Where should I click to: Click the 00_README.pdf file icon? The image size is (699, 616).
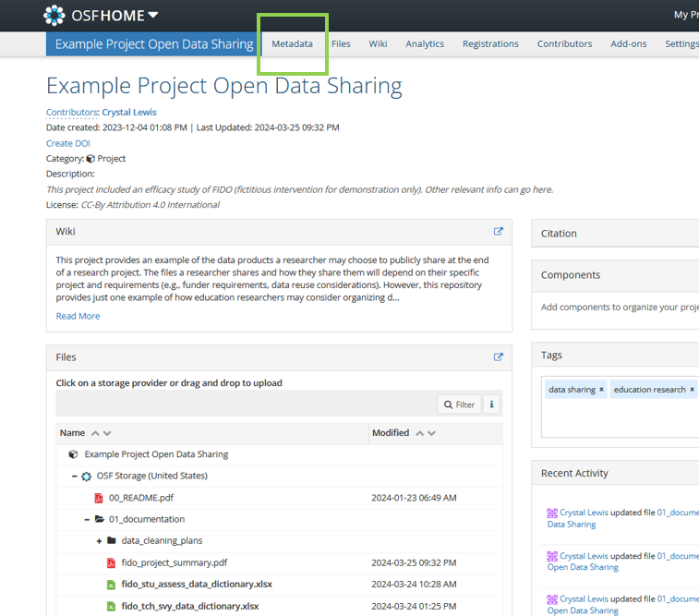pyautogui.click(x=99, y=498)
